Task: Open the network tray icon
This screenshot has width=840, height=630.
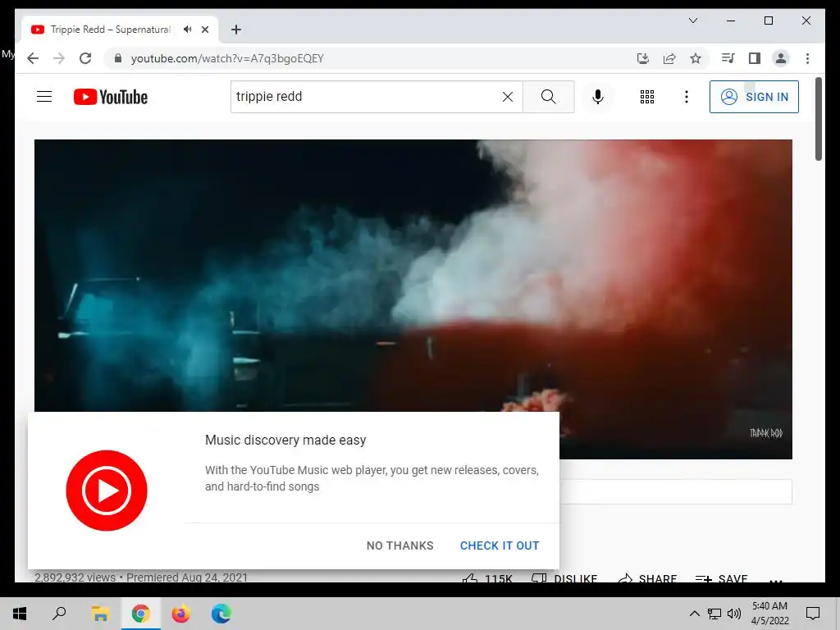Action: 714,614
